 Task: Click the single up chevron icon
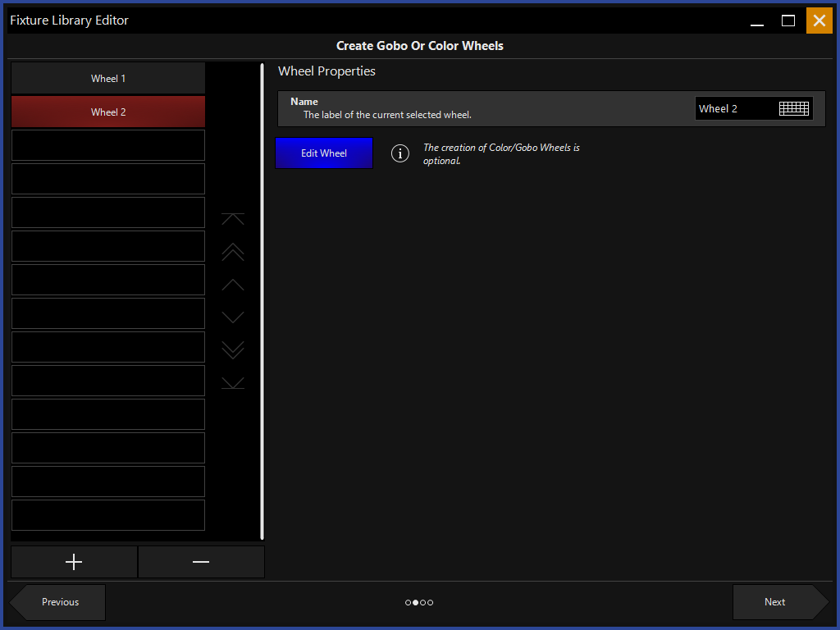click(233, 285)
